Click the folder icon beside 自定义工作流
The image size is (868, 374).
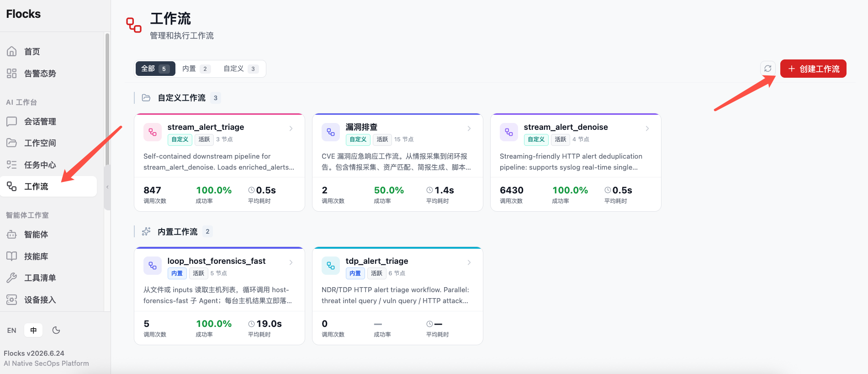pyautogui.click(x=146, y=97)
